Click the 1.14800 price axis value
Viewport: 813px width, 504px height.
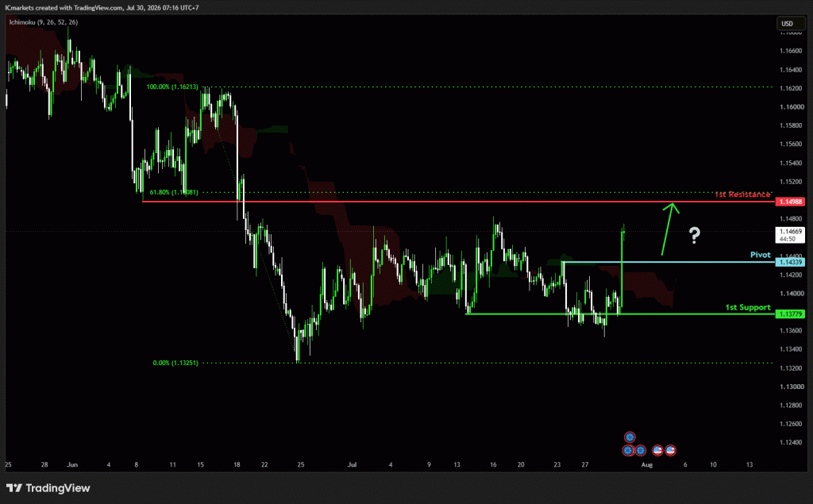[x=792, y=219]
